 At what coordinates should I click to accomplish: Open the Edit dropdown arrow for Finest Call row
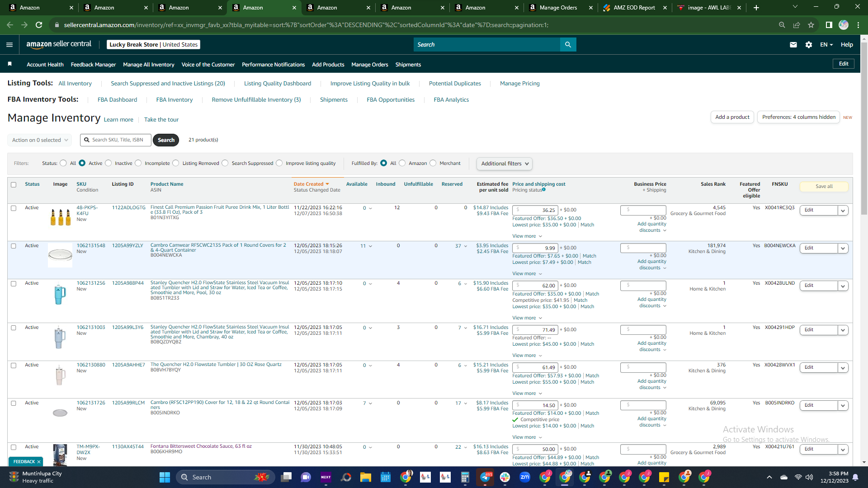pos(843,211)
